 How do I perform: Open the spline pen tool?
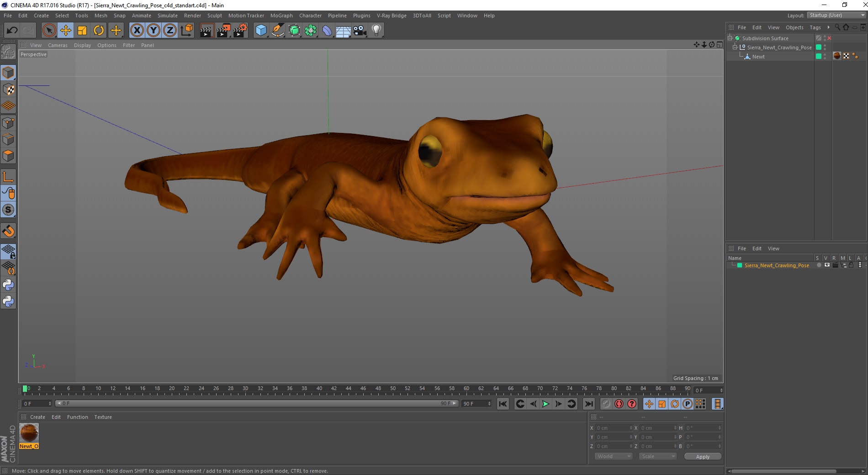pos(278,31)
